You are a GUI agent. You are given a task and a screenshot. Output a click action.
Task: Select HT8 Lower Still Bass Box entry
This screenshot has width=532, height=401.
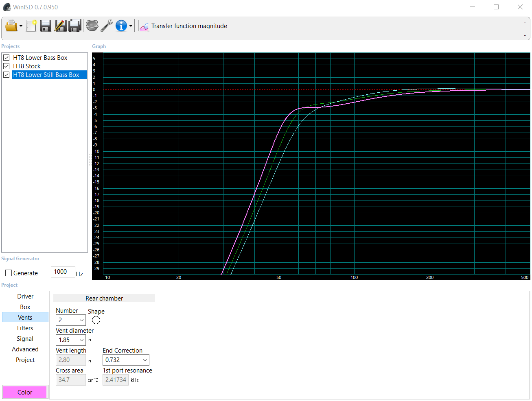(50, 75)
